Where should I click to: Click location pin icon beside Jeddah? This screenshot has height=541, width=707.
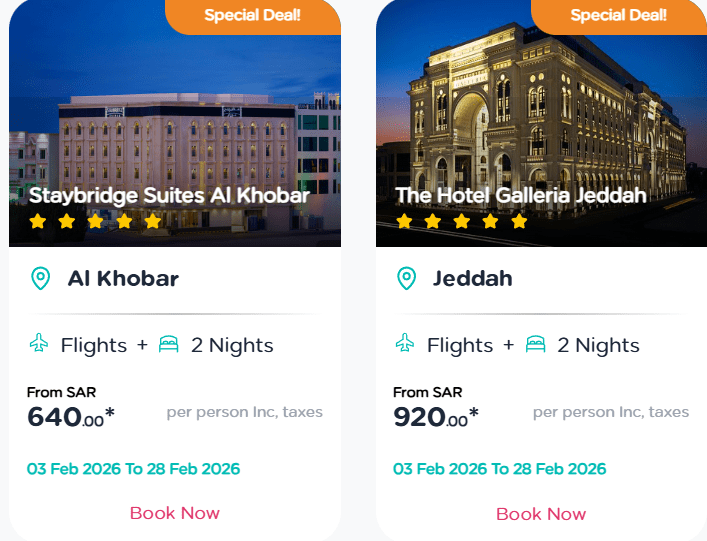[x=406, y=278]
